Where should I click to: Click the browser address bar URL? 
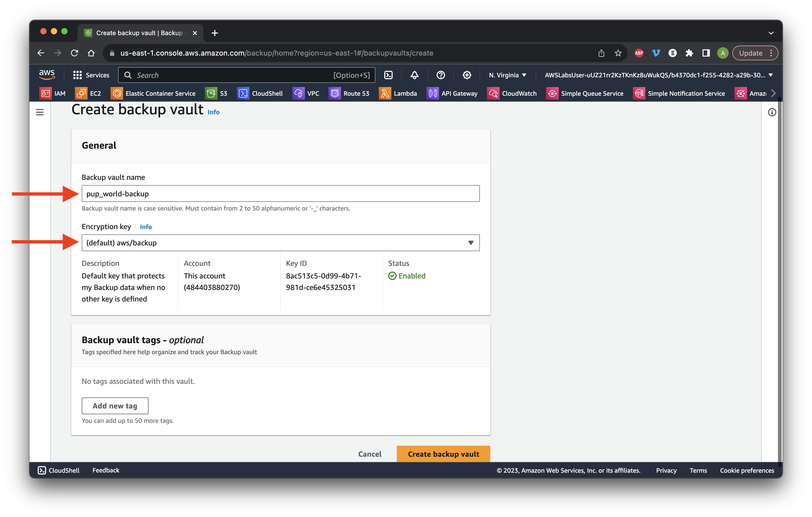277,53
